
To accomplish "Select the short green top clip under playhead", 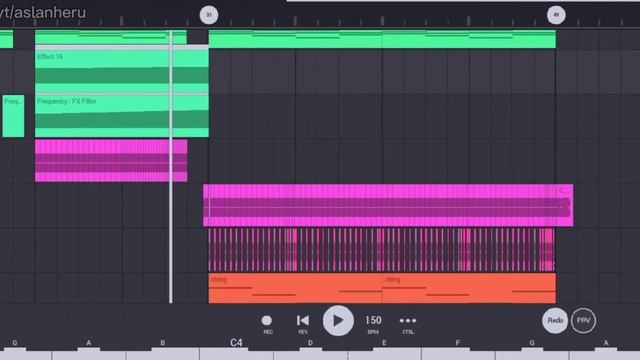I will coord(111,37).
